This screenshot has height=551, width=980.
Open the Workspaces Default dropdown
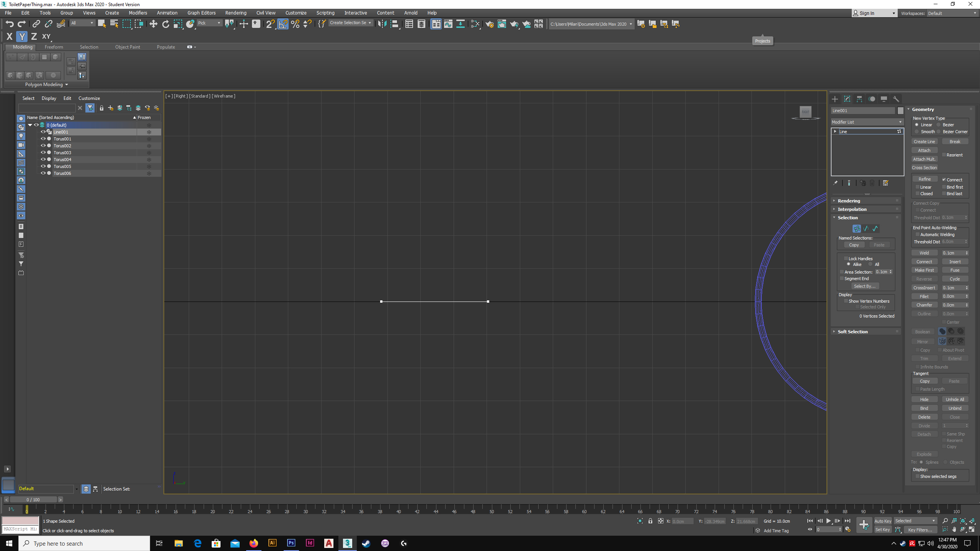tap(952, 13)
